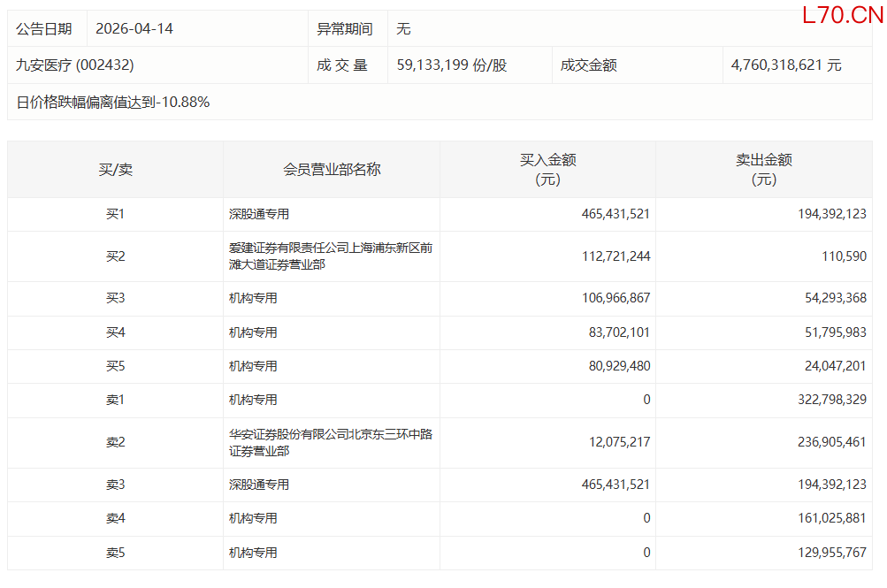Click the turnover value 4,760,318,621 元

786,65
